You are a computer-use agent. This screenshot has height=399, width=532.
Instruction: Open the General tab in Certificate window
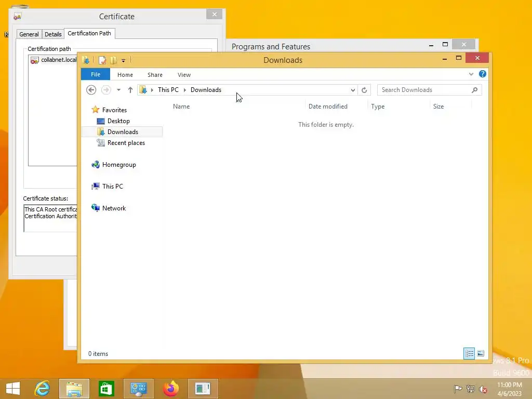pyautogui.click(x=29, y=34)
